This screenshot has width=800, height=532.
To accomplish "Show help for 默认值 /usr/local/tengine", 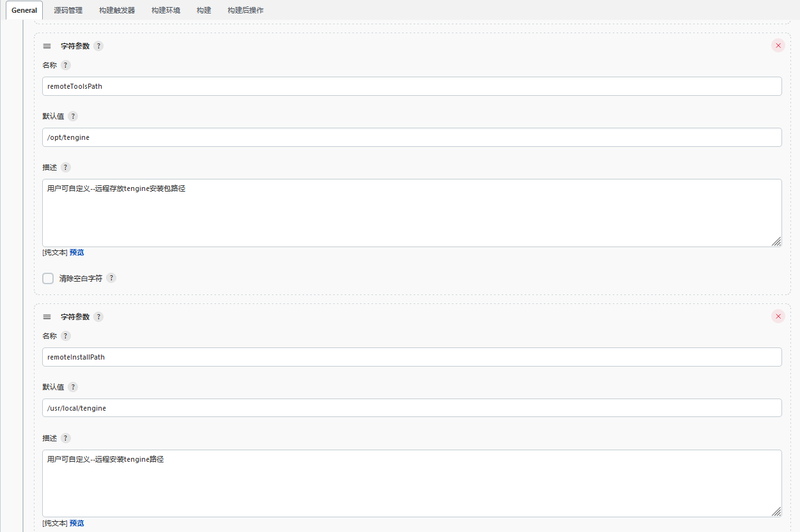I will pos(73,387).
